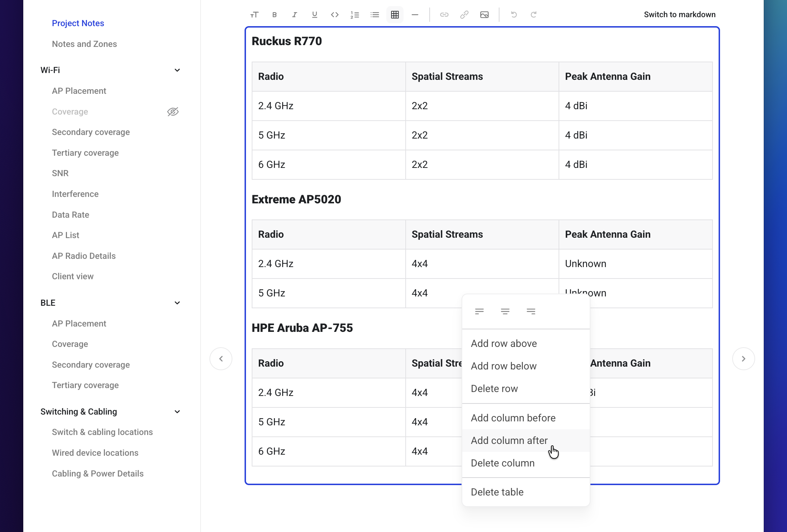Click Extreme 2.4 GHz Unknown gain cell
This screenshot has width=787, height=532.
tap(636, 264)
